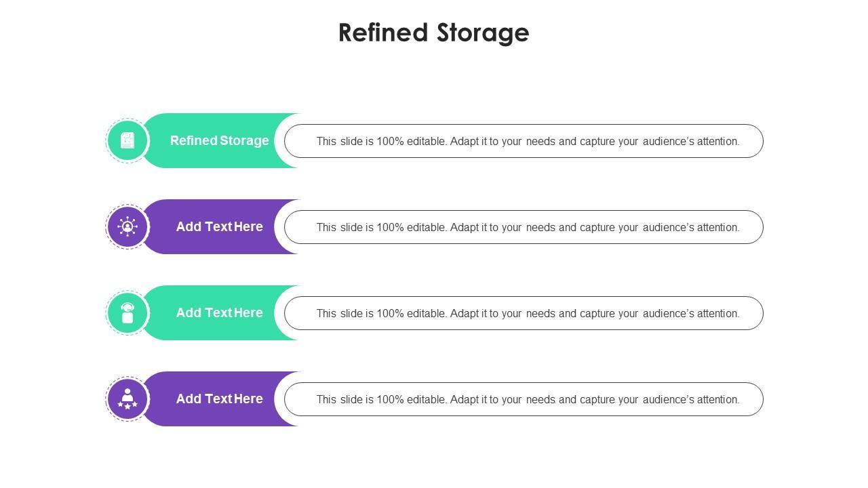Click the word 'needs' in the third row's description
Screen dimensions: 868x488
(x=540, y=314)
